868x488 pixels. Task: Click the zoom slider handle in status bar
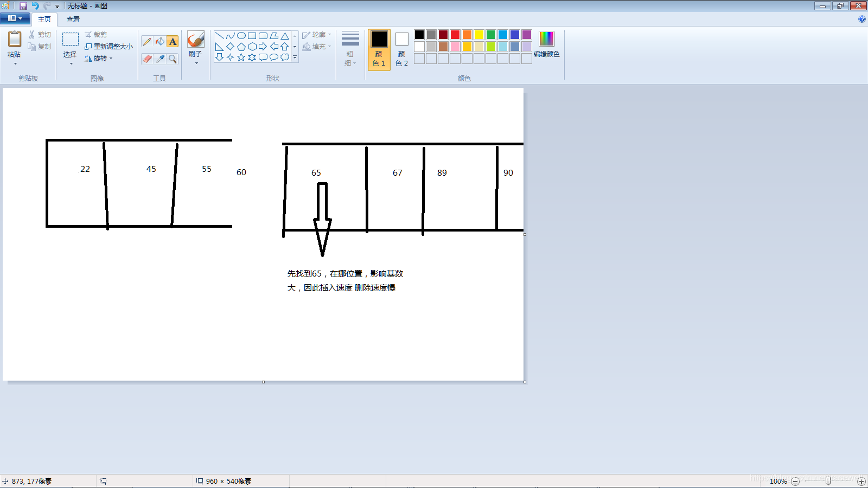coord(828,481)
